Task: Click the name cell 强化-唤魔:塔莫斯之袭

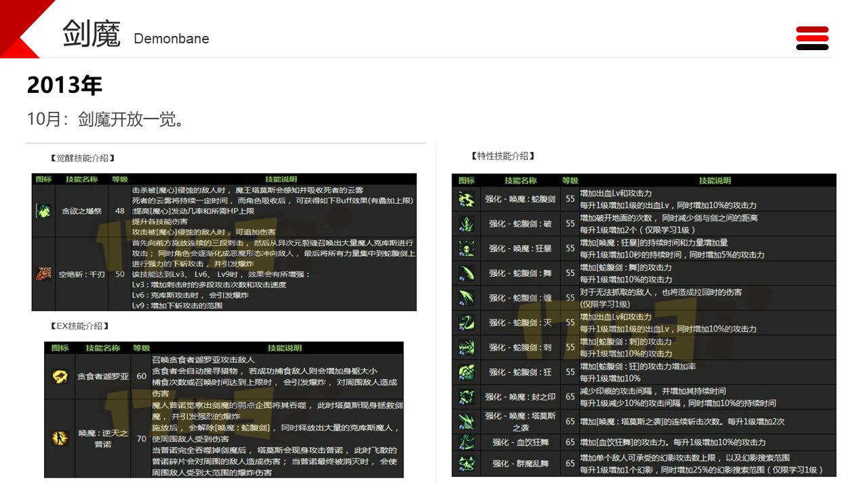Action: click(x=520, y=421)
